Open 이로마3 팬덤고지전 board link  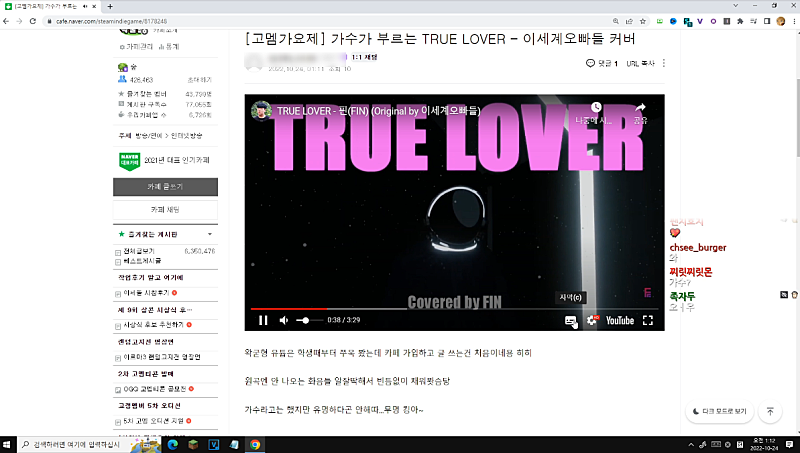[x=162, y=357]
